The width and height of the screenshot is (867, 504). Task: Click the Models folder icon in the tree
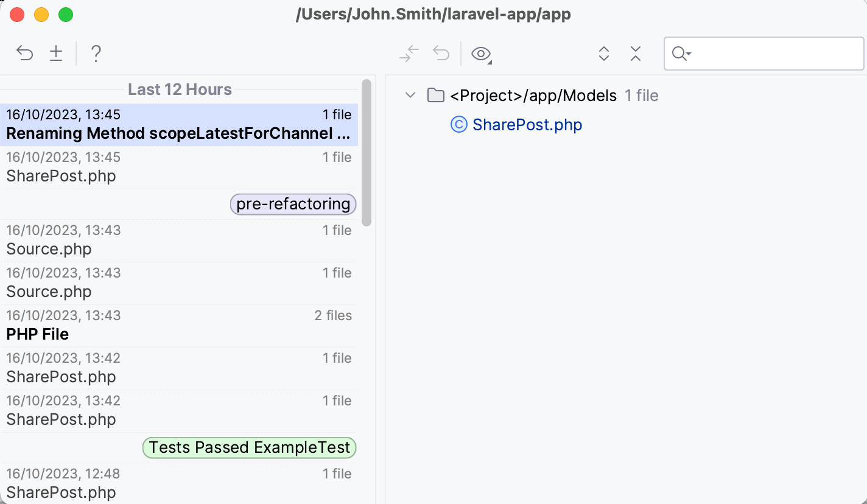pos(436,96)
